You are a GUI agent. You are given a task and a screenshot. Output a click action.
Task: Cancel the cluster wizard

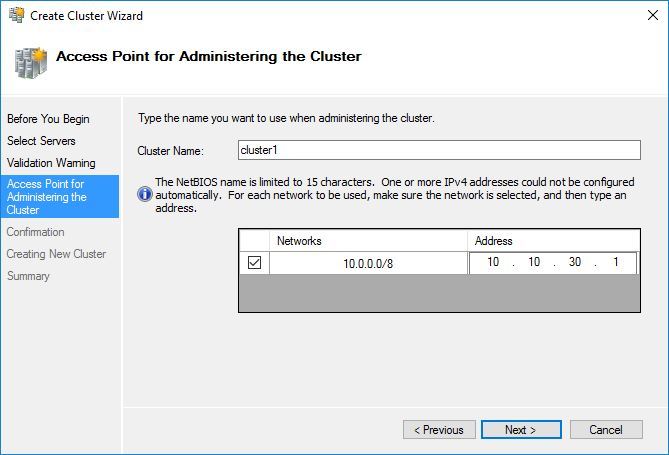tap(605, 430)
